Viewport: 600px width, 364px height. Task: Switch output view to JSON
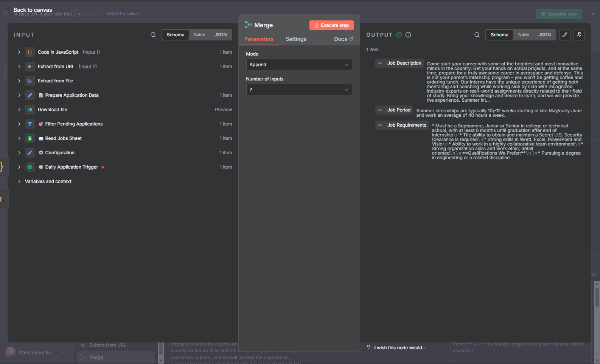[x=544, y=35]
